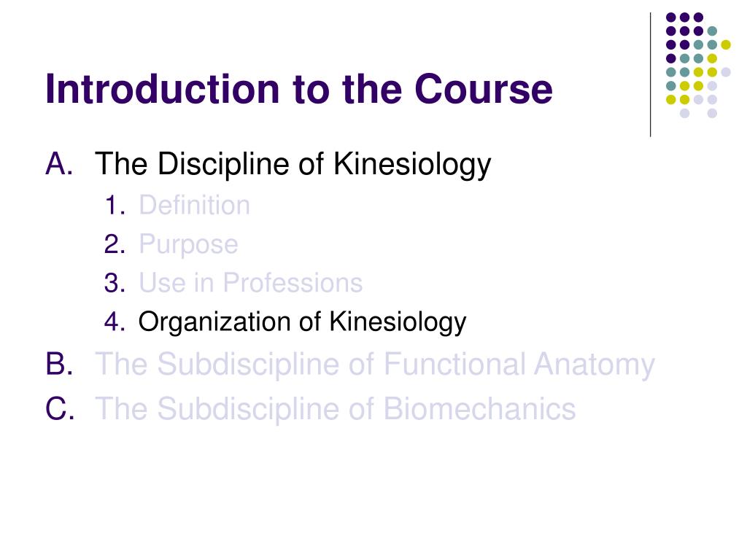Click the outline letter C. marker
The width and height of the screenshot is (747, 560).
60,408
